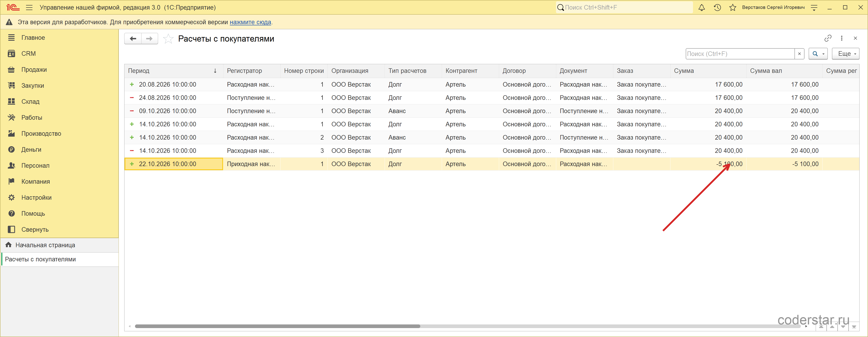Open history clock icon

tap(717, 7)
